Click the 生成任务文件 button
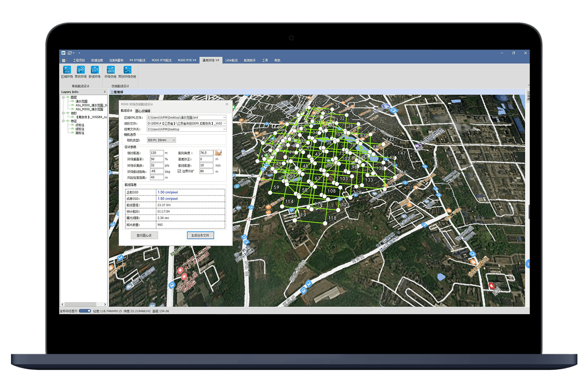Image resolution: width=588 pixels, height=392 pixels. (x=200, y=235)
